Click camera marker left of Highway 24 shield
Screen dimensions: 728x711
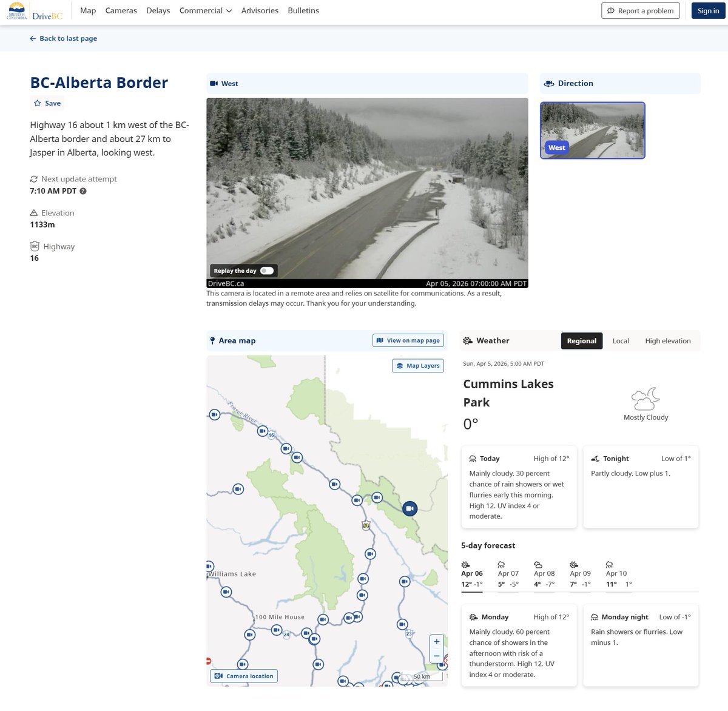[277, 630]
